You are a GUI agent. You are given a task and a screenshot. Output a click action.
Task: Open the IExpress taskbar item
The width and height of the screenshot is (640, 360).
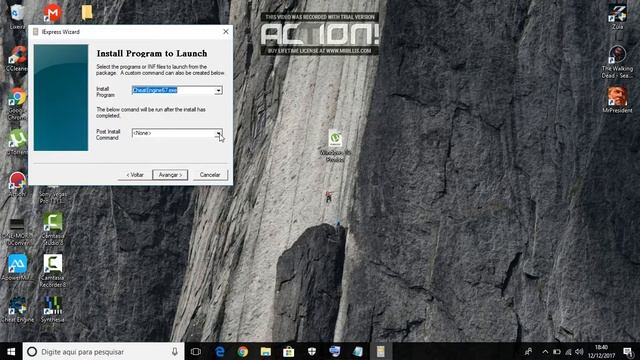pyautogui.click(x=380, y=351)
